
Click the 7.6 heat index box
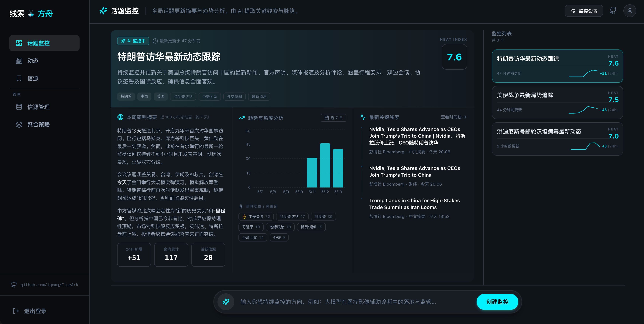[454, 57]
